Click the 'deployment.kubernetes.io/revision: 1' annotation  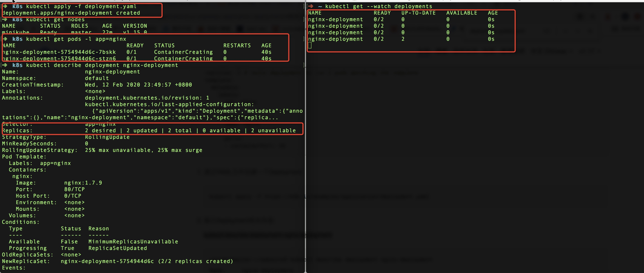coord(147,98)
